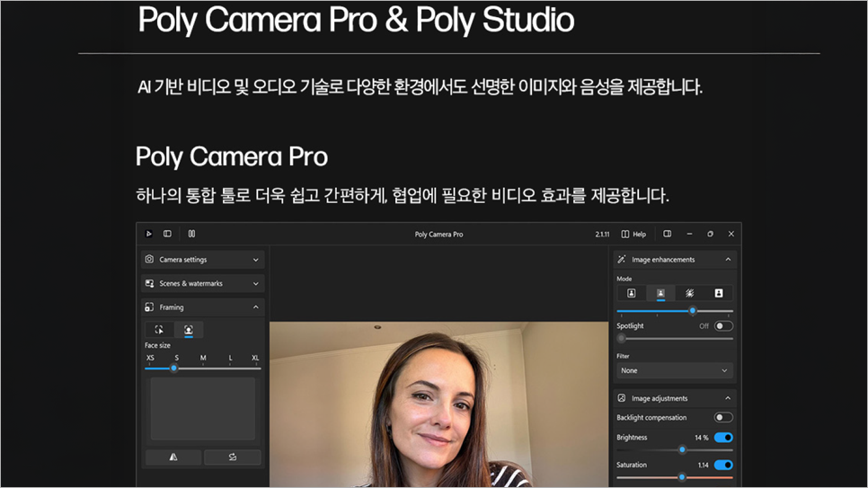Click the L face size label

pos(230,358)
